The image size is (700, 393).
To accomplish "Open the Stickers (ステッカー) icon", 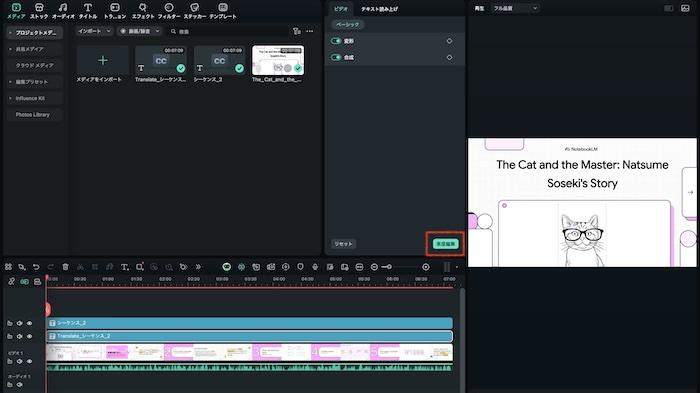I will coord(195,11).
